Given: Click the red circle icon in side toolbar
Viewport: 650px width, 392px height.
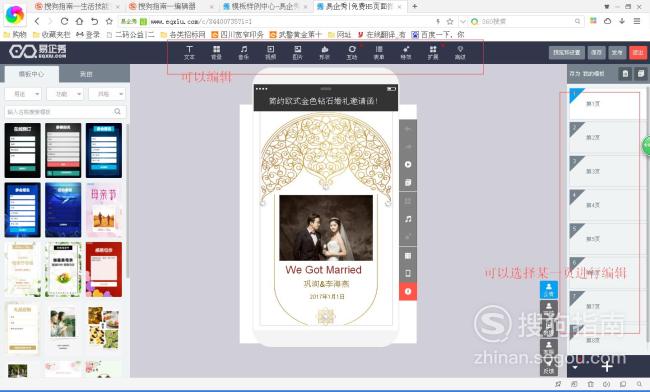Looking at the screenshot, I should pos(408,292).
